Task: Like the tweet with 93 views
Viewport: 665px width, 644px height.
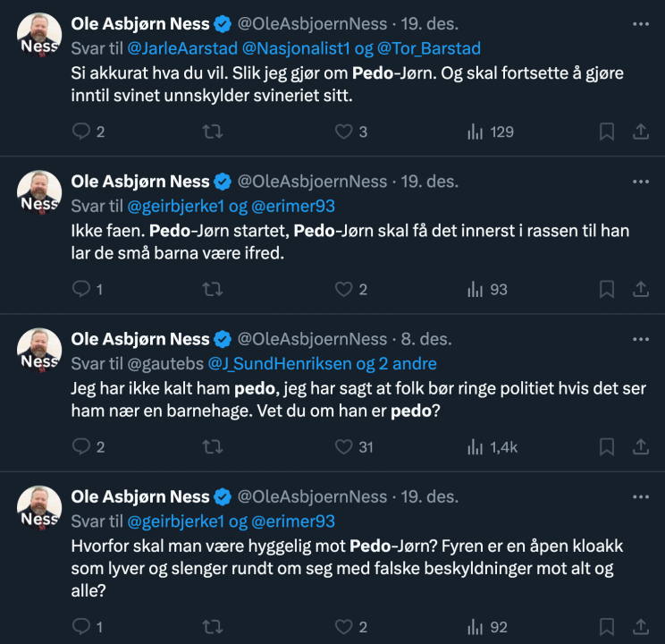Action: point(344,289)
